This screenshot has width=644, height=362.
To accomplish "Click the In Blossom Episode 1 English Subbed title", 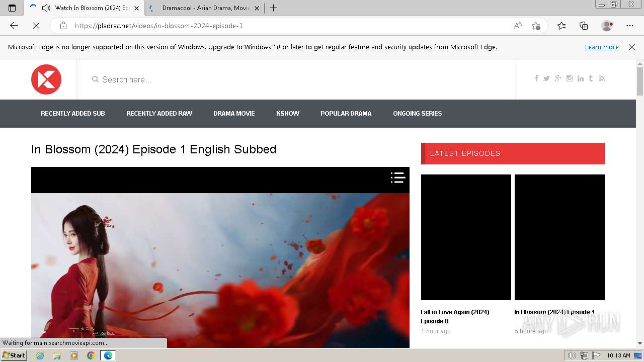I will pos(153,149).
